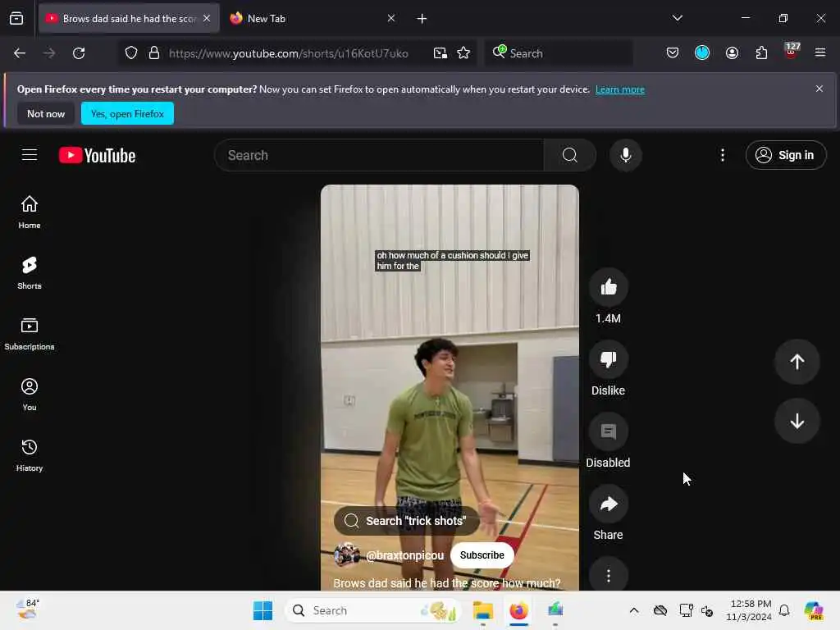Like the Short with thumbs up
Image resolution: width=840 pixels, height=630 pixels.
(x=608, y=288)
